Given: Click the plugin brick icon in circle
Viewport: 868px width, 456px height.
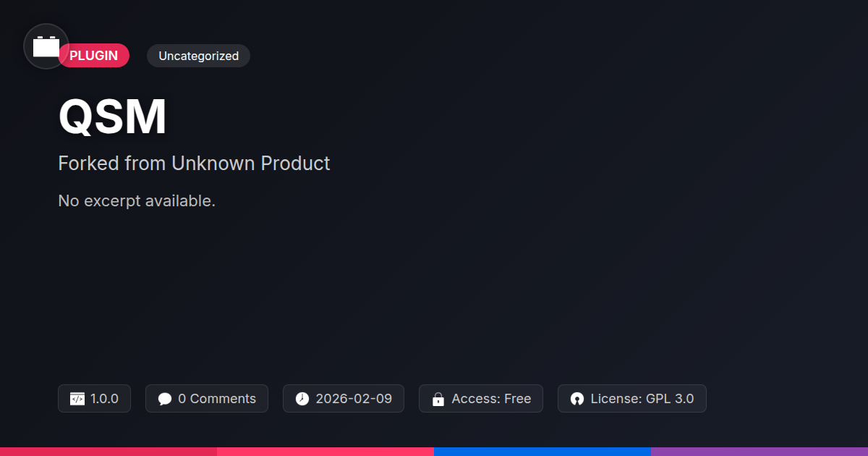Looking at the screenshot, I should coord(46,47).
